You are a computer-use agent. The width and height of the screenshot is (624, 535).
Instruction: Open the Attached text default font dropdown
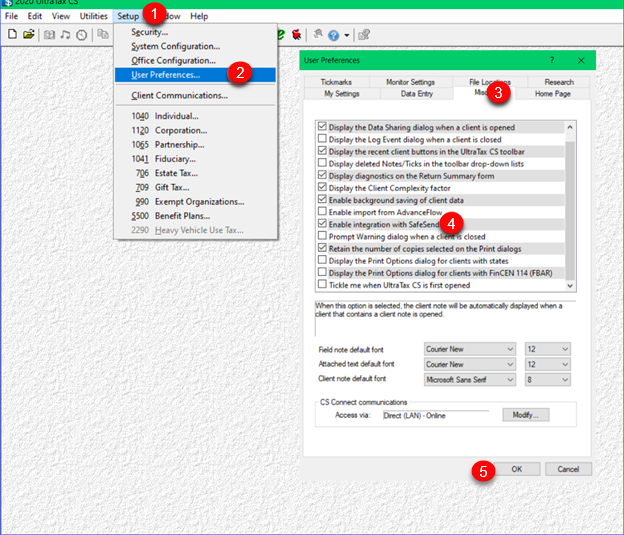tap(470, 364)
